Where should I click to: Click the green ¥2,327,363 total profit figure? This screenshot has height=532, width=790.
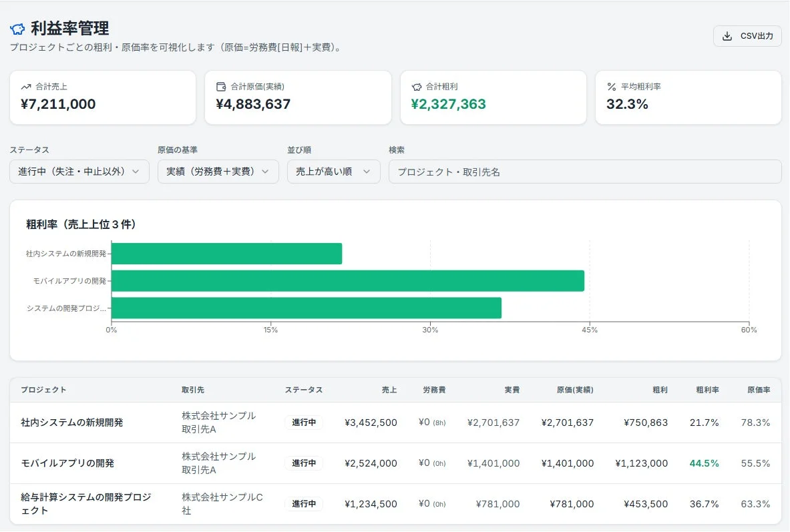pos(448,104)
